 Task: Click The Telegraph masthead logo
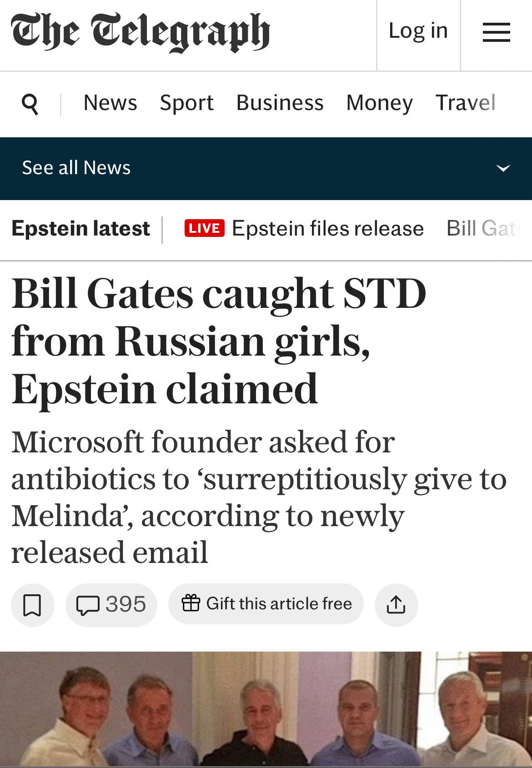[141, 31]
